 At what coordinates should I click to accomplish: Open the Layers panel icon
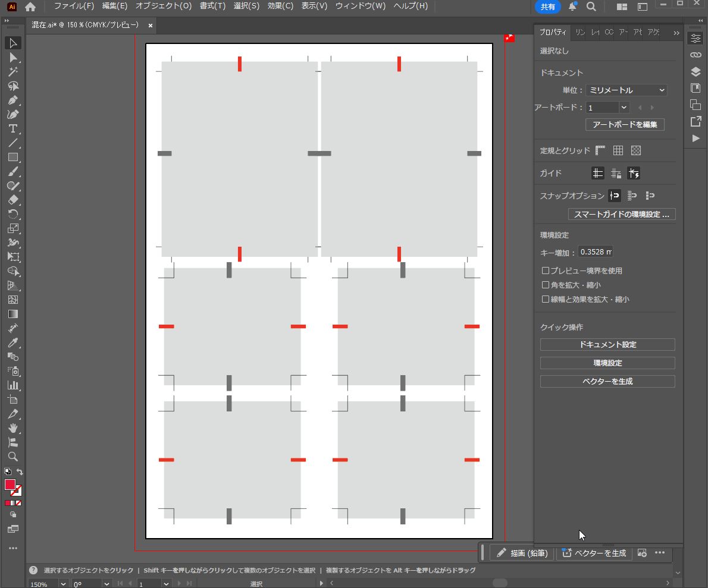[696, 72]
